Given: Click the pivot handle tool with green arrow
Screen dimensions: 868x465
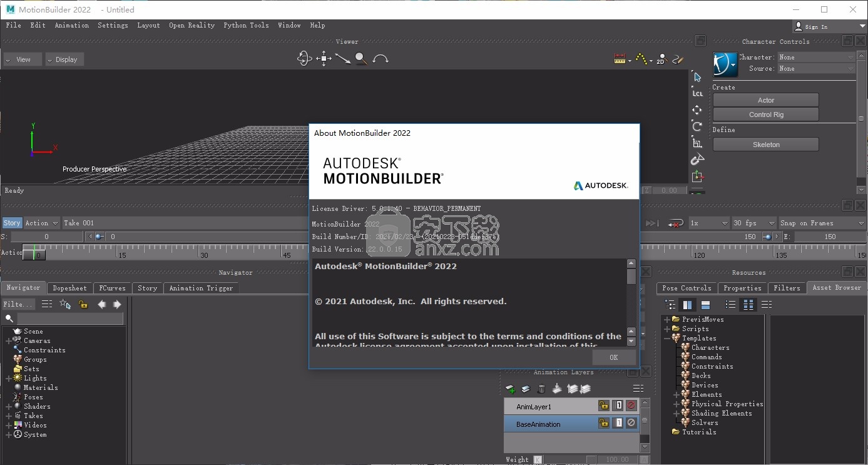Looking at the screenshot, I should (697, 177).
